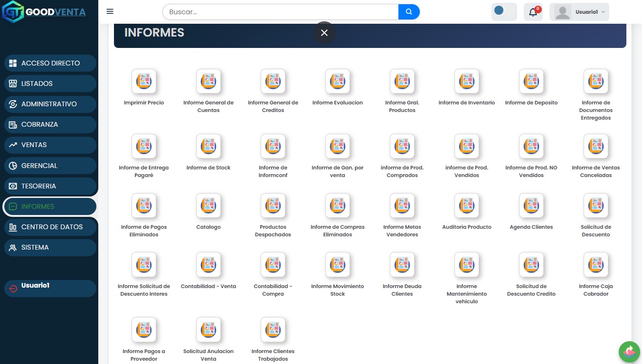The height and width of the screenshot is (364, 642).
Task: Open Productos Despachados icon
Action: [x=273, y=205]
